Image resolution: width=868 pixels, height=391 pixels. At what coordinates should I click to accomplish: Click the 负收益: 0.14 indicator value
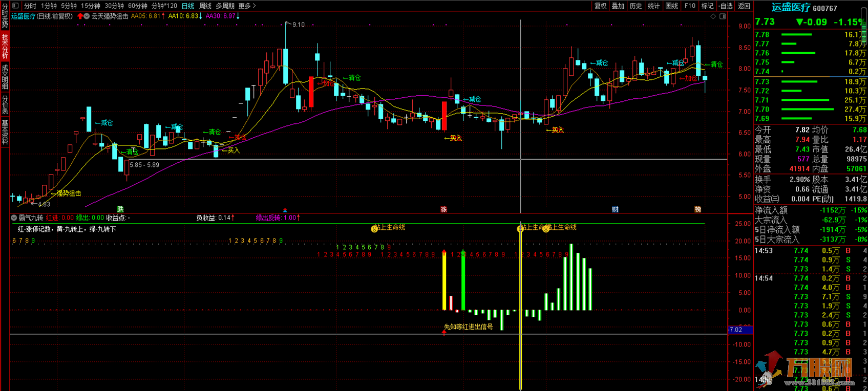click(215, 218)
